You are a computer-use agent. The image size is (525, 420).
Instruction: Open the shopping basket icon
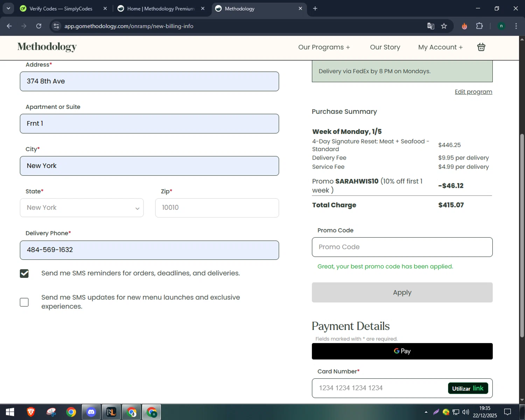tap(481, 47)
